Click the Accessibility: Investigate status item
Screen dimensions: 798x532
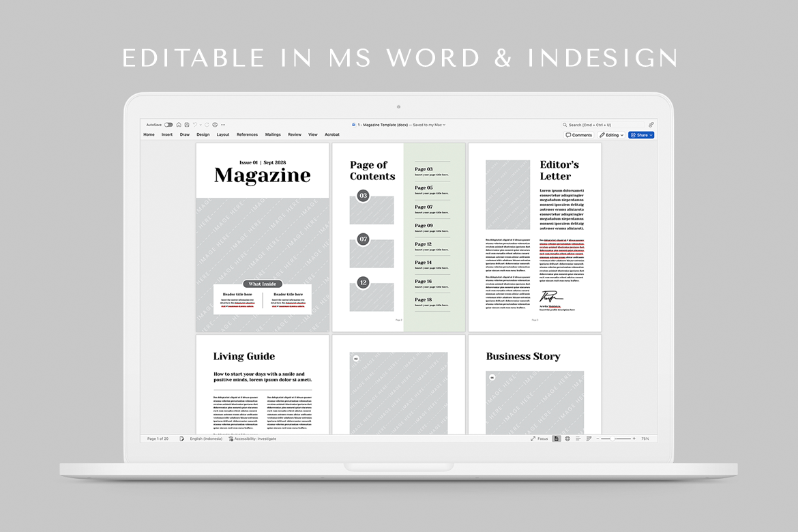pos(252,439)
